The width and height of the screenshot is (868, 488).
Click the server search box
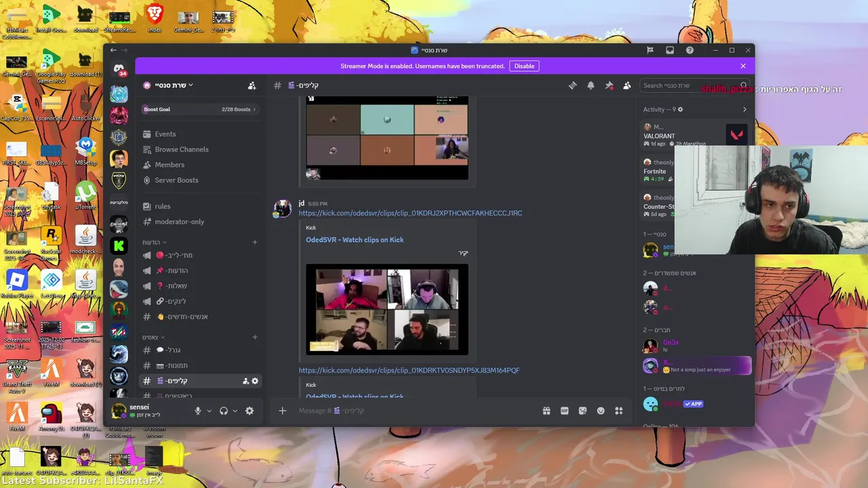pyautogui.click(x=694, y=85)
